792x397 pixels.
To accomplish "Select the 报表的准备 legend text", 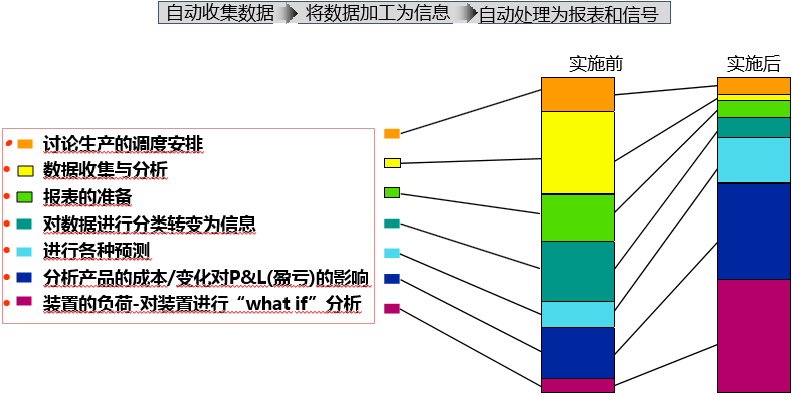I will (87, 196).
